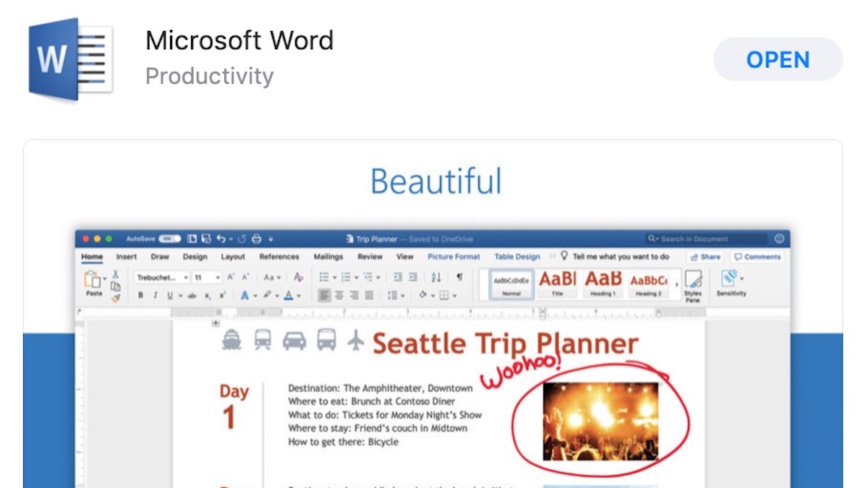
Task: Switch to the Review tab
Action: (371, 256)
